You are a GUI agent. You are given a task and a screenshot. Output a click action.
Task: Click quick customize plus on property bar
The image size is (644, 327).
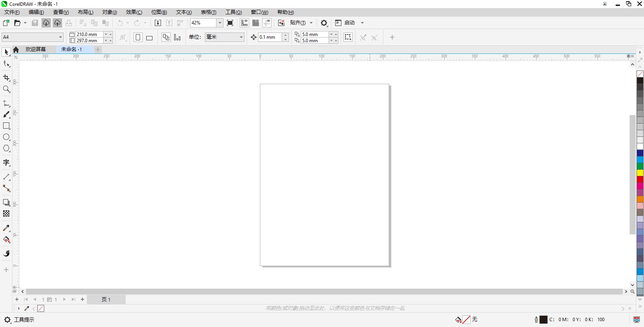pos(392,37)
